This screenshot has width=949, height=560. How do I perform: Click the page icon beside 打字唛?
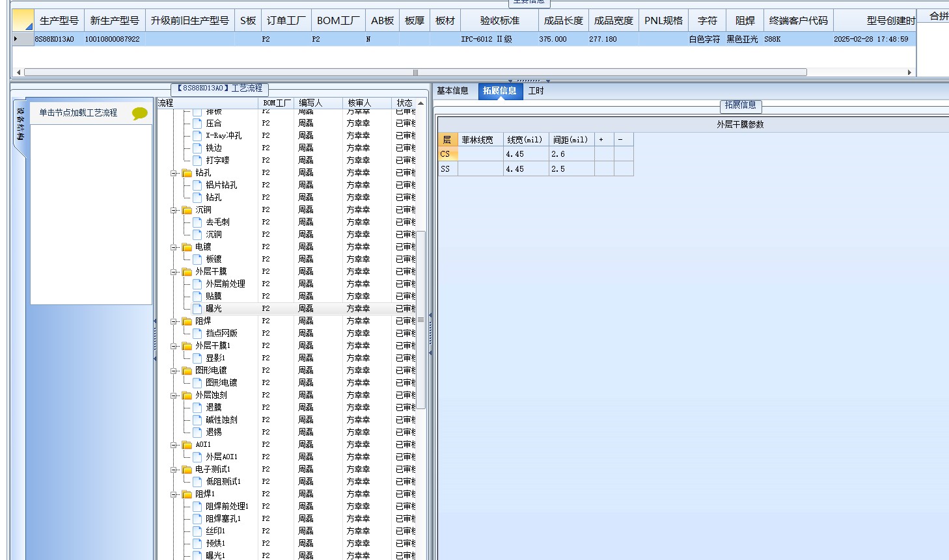coord(197,160)
